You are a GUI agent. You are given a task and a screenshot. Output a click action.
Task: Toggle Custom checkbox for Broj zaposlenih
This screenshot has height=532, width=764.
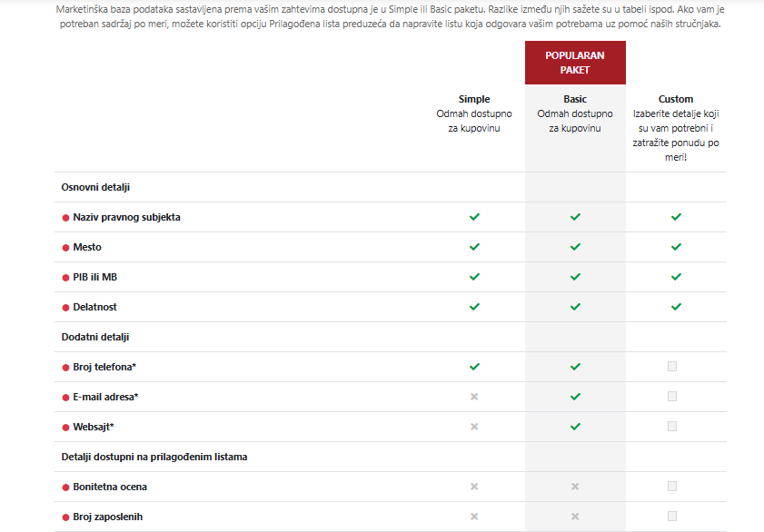point(672,516)
